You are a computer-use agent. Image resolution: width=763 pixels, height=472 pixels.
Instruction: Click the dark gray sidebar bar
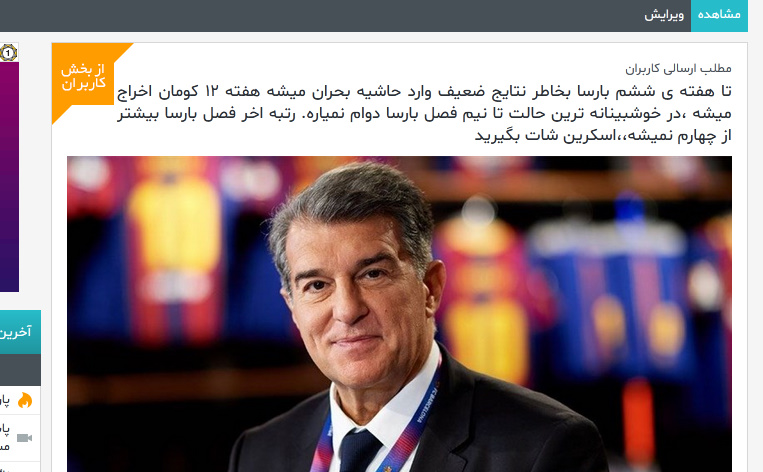20,370
